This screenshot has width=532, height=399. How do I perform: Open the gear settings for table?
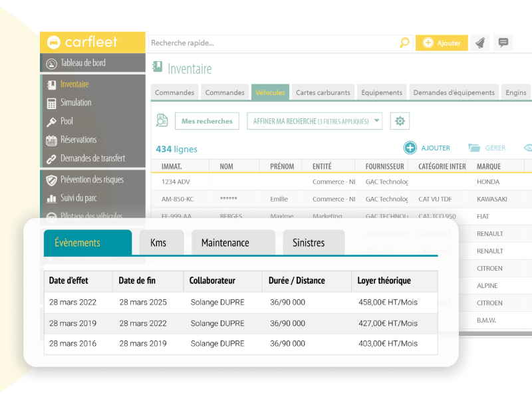[400, 121]
